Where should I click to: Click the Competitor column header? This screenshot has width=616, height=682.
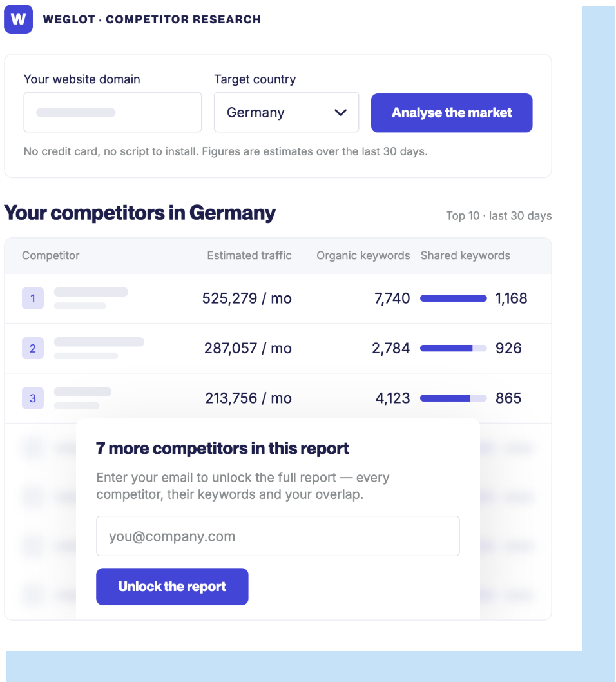click(x=51, y=255)
